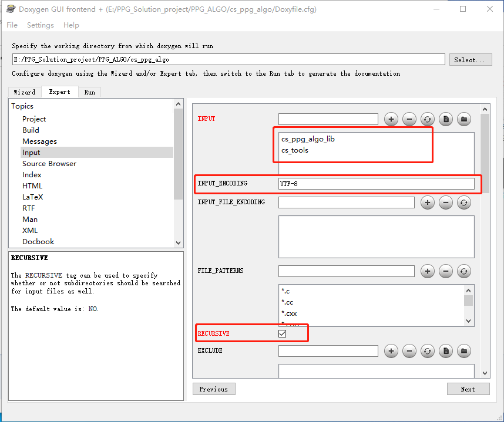Click the INPUT_ENCODING field with UTF-8
This screenshot has height=422, width=504.
coord(377,184)
